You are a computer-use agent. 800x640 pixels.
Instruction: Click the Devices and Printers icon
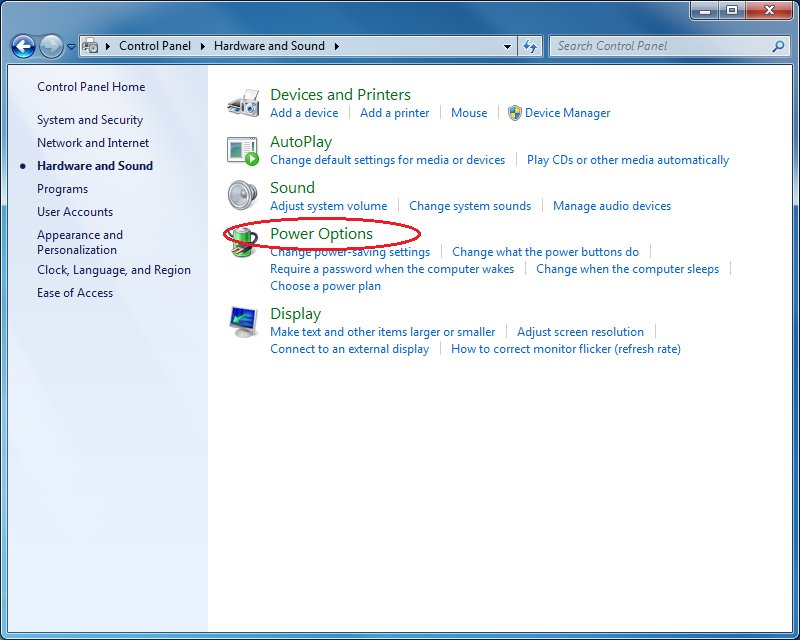243,103
